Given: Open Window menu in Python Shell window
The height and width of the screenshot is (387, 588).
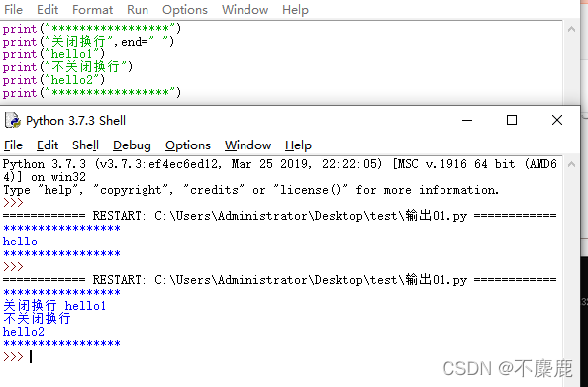Looking at the screenshot, I should pos(247,145).
